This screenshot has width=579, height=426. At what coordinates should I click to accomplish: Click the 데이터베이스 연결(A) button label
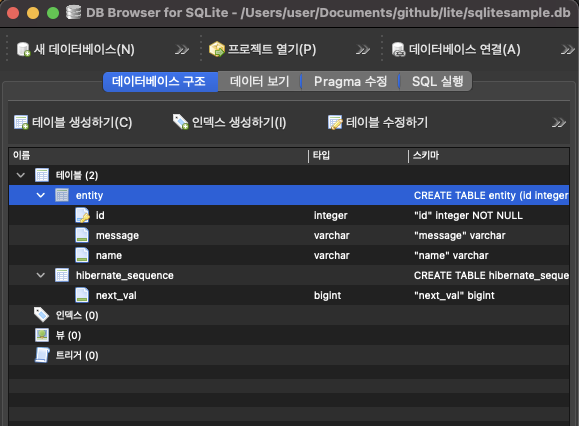point(465,49)
